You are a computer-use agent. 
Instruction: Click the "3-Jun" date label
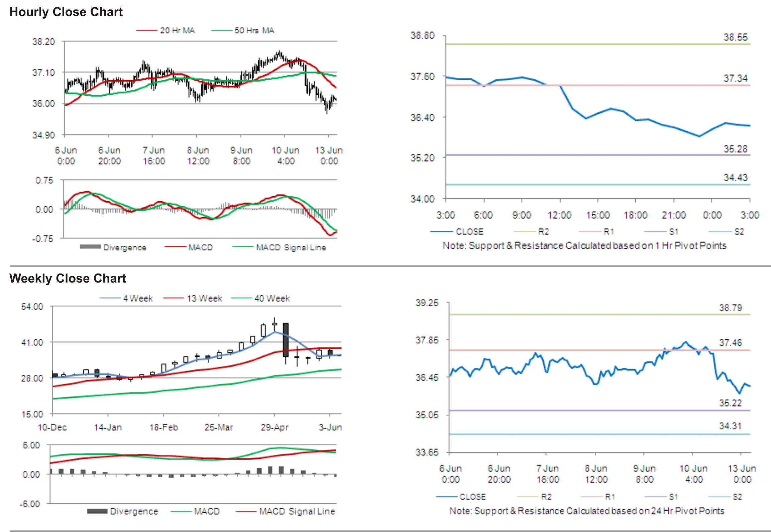pos(330,427)
